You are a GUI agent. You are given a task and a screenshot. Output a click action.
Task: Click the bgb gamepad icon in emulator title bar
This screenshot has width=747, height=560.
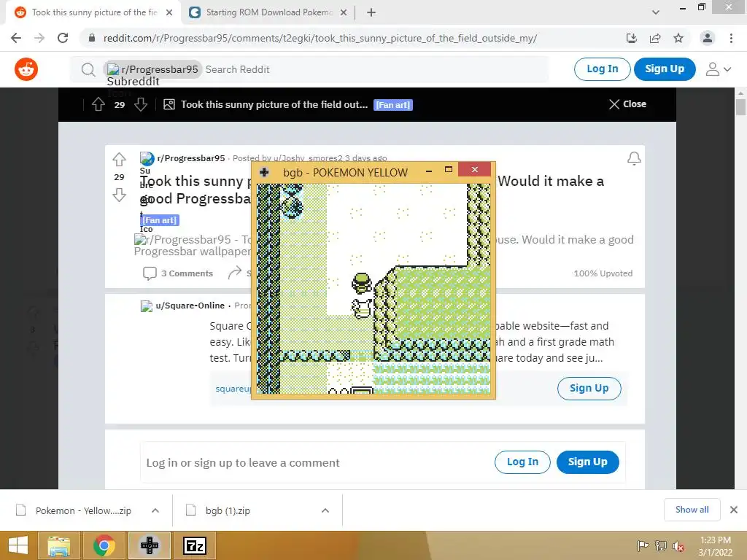(x=264, y=172)
